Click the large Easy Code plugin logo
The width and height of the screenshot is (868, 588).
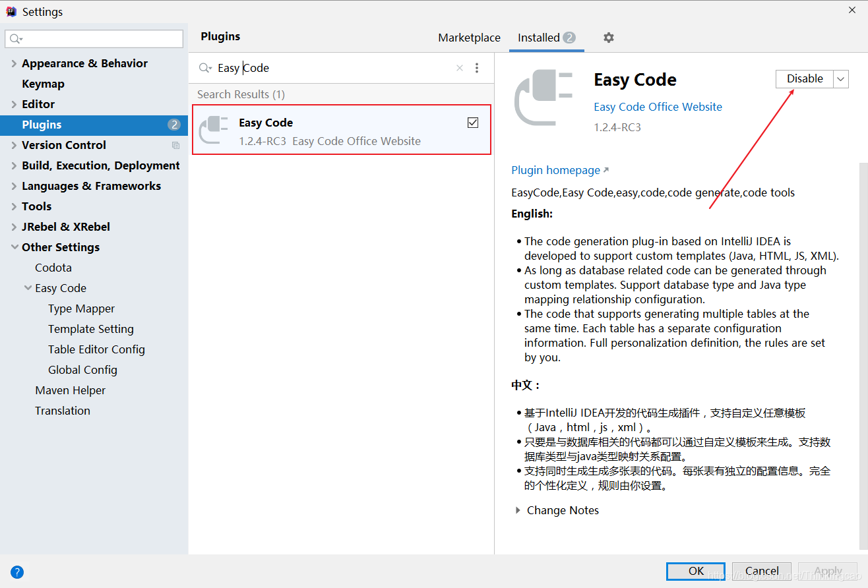coord(545,98)
